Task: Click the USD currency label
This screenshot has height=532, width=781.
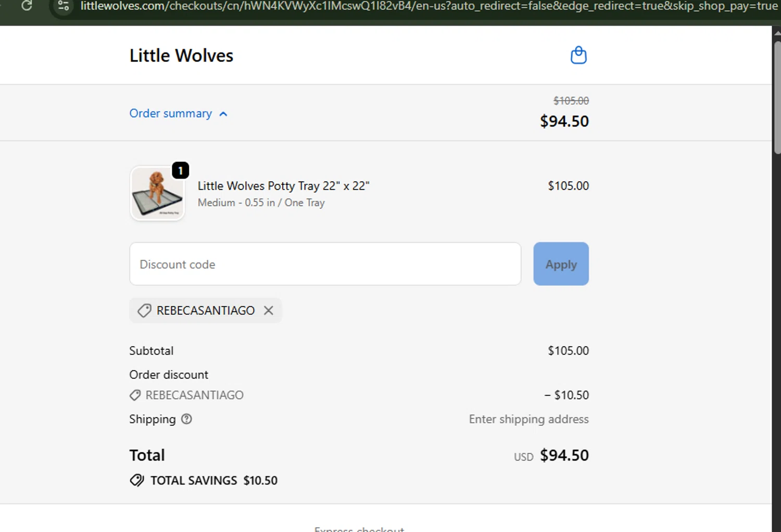Action: (x=524, y=457)
